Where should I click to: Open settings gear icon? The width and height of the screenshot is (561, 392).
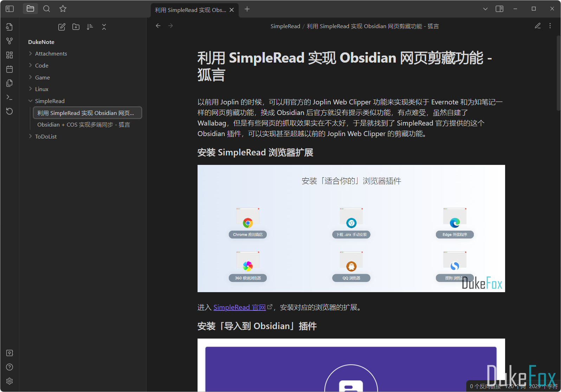point(9,381)
